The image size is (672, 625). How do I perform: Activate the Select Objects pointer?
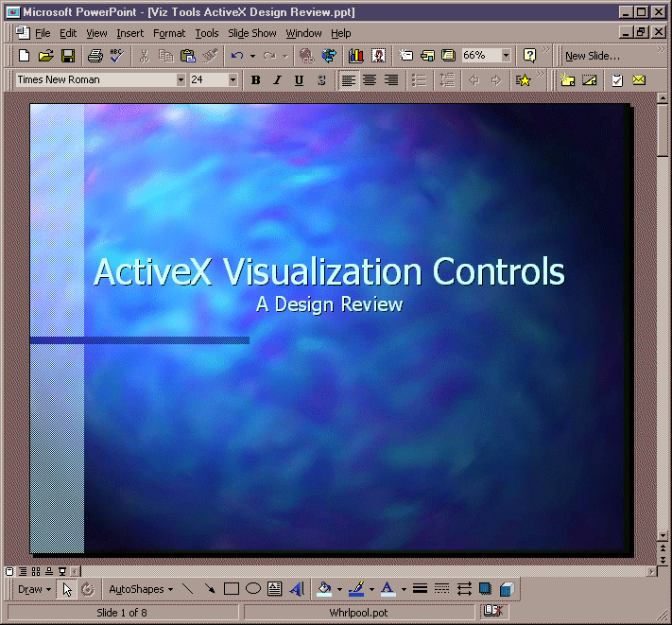67,588
